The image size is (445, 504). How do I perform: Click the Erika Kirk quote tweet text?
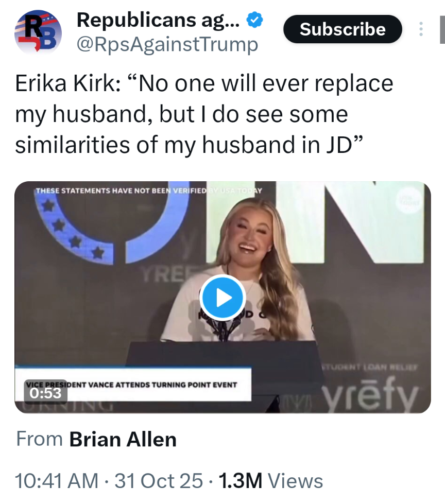203,114
